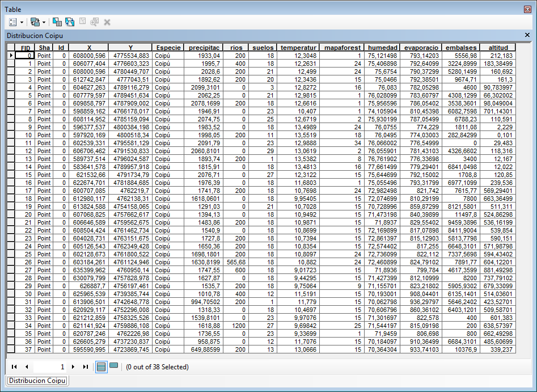Click the Y value 4775534,883
The width and height of the screenshot is (537, 392).
[131, 56]
